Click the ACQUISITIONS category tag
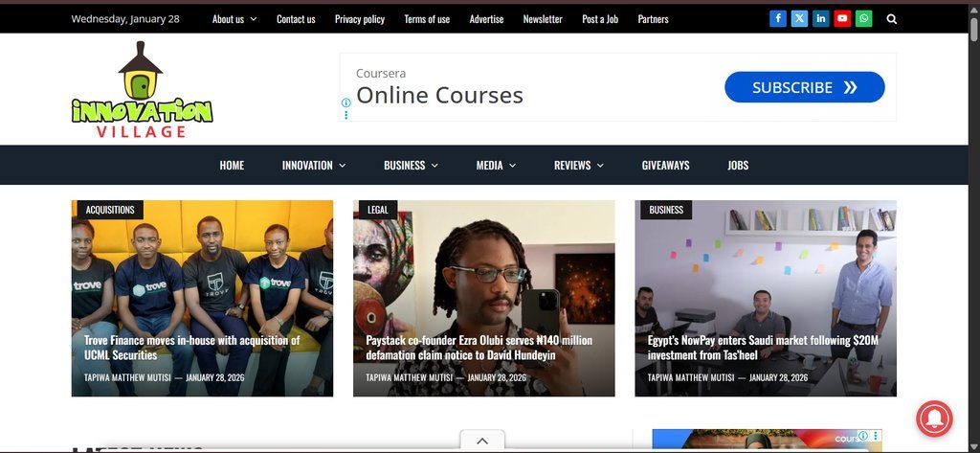 tap(109, 210)
